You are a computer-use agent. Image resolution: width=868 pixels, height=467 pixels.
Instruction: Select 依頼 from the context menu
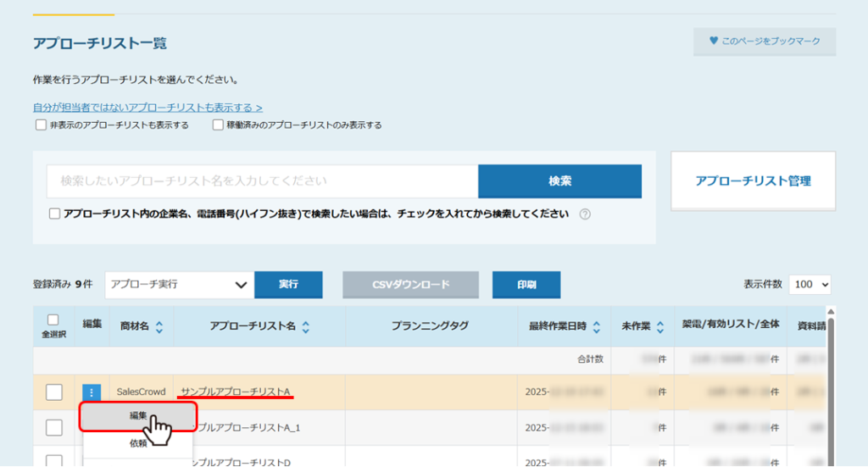pyautogui.click(x=138, y=443)
